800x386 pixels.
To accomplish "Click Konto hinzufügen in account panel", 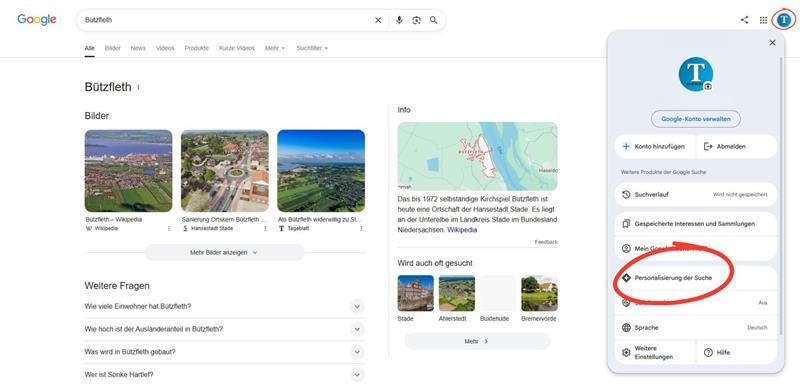I will tap(655, 146).
